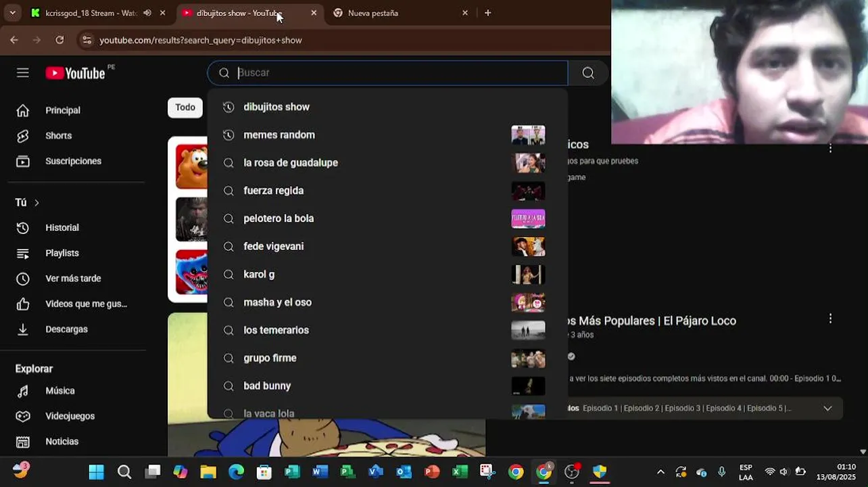Open Música under Explorar
The height and width of the screenshot is (487, 868).
(x=59, y=391)
